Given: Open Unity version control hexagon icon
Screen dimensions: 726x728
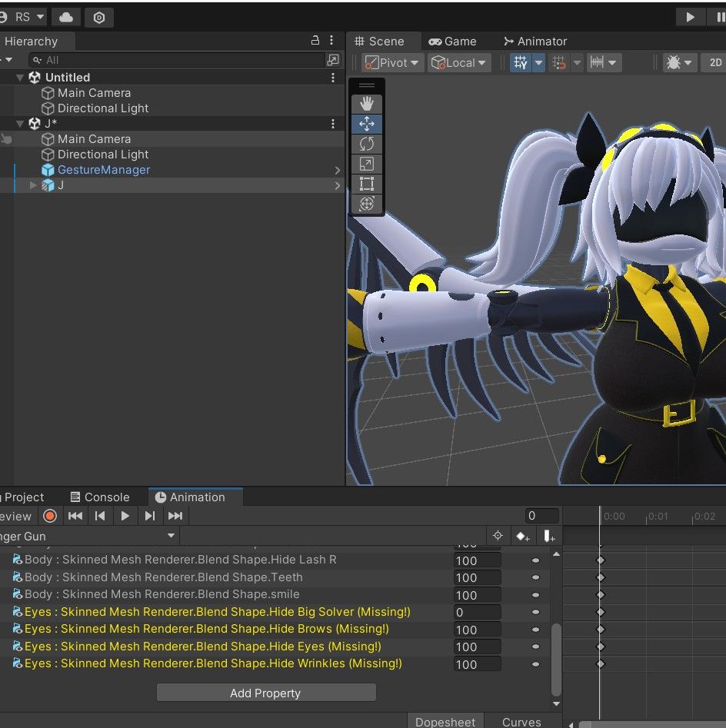Looking at the screenshot, I should point(99,18).
